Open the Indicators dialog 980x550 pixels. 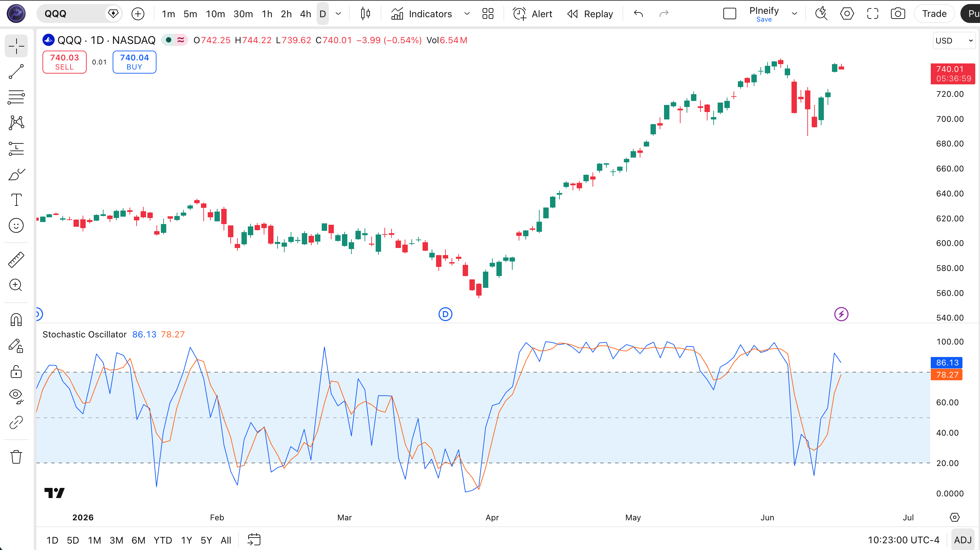pyautogui.click(x=422, y=14)
